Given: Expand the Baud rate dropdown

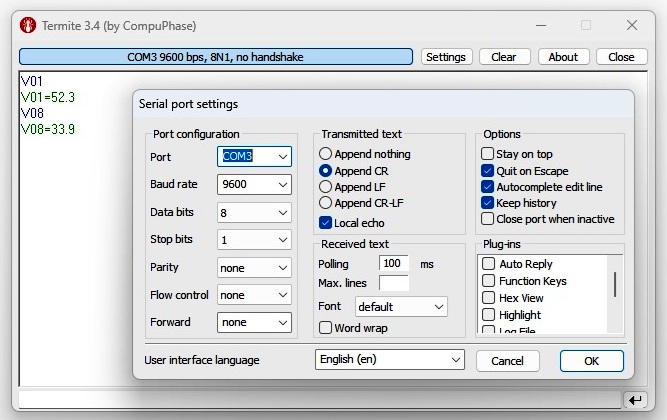Looking at the screenshot, I should coord(254,184).
